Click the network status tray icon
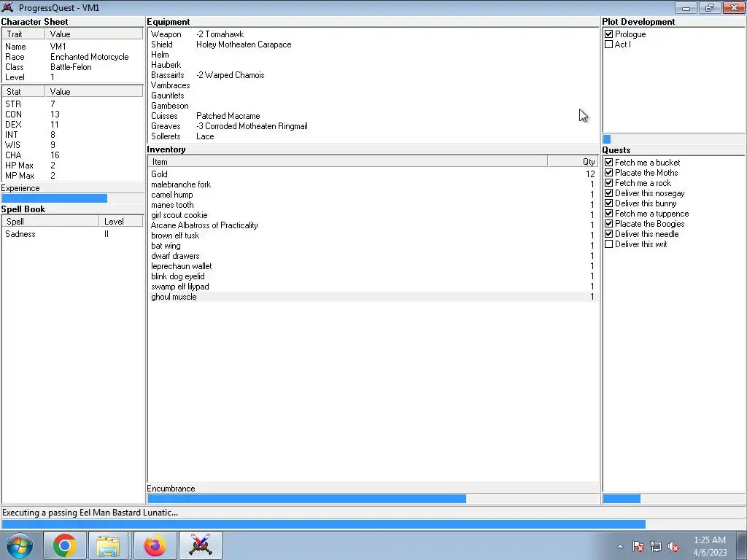The width and height of the screenshot is (747, 560). (x=656, y=547)
